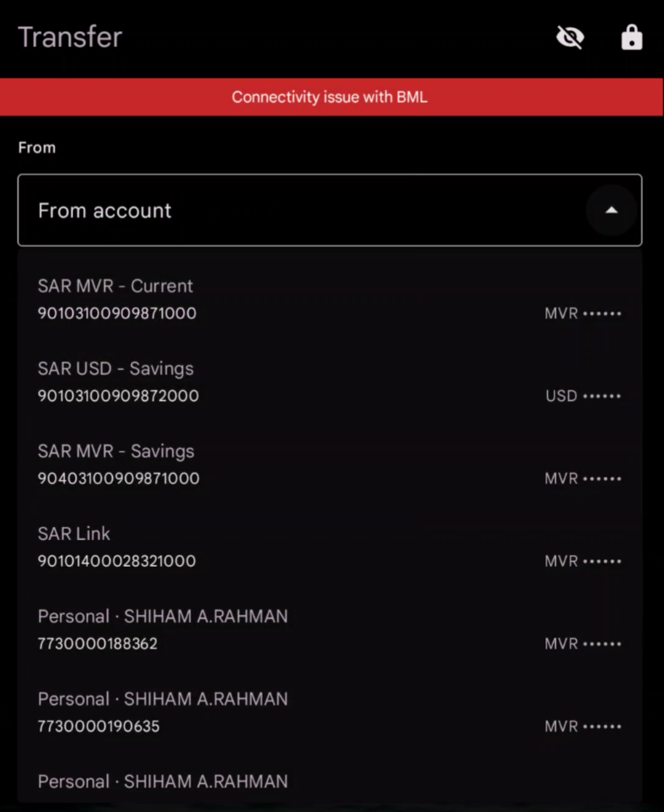Select Personal account ending 190635
Viewport: 664px width, 812px height.
330,712
